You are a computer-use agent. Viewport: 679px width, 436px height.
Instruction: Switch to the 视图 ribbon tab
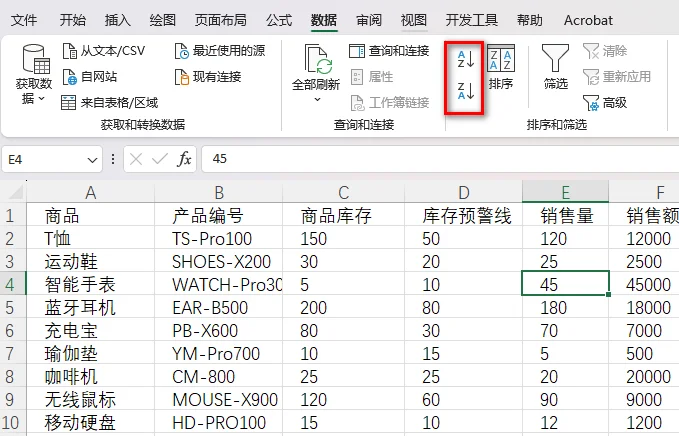[x=414, y=20]
